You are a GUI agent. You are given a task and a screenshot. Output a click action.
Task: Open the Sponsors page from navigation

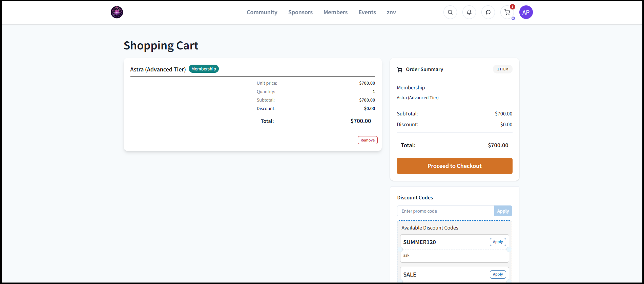coord(300,12)
